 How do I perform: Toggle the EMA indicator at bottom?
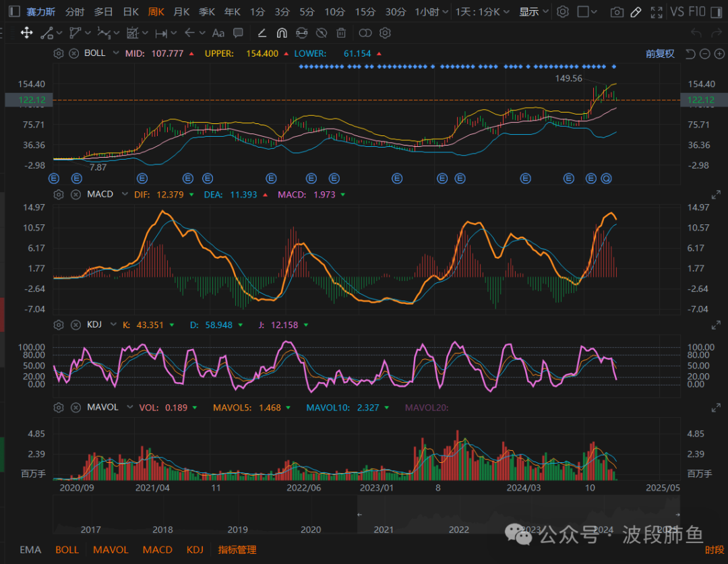pos(30,550)
